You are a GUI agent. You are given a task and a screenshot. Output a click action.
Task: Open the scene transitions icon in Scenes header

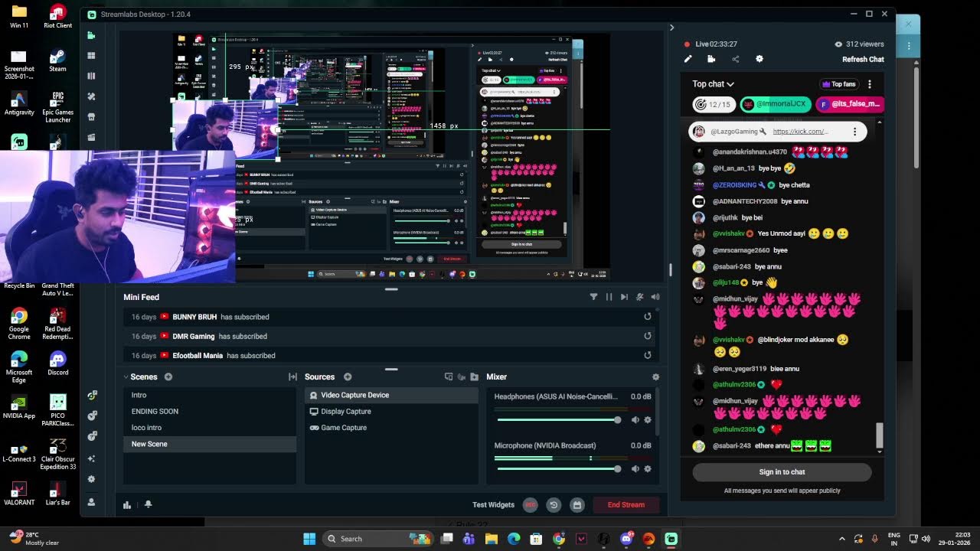(292, 377)
